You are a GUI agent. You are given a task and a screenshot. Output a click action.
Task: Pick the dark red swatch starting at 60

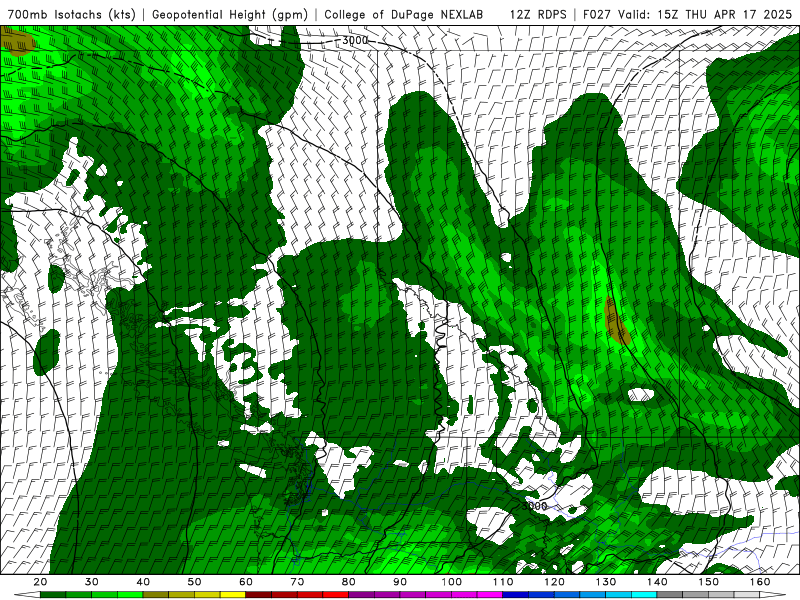point(259,594)
